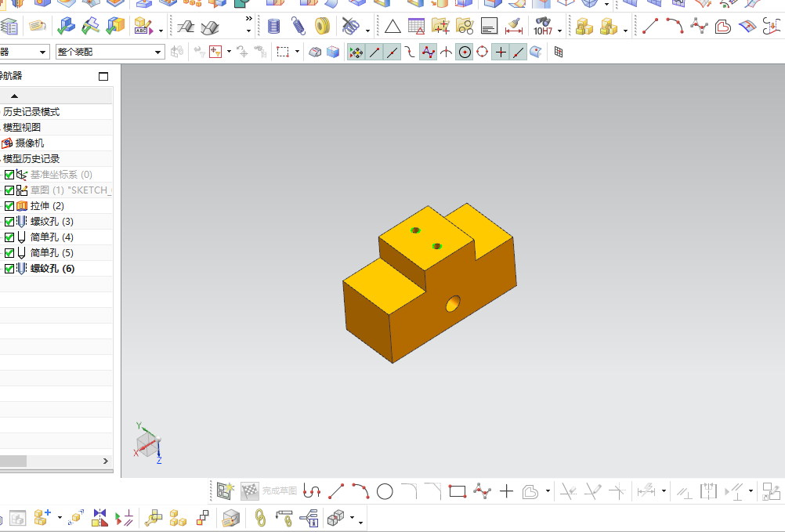785x532 pixels.
Task: Click the triangle icon in the toolbar
Action: coord(392,26)
